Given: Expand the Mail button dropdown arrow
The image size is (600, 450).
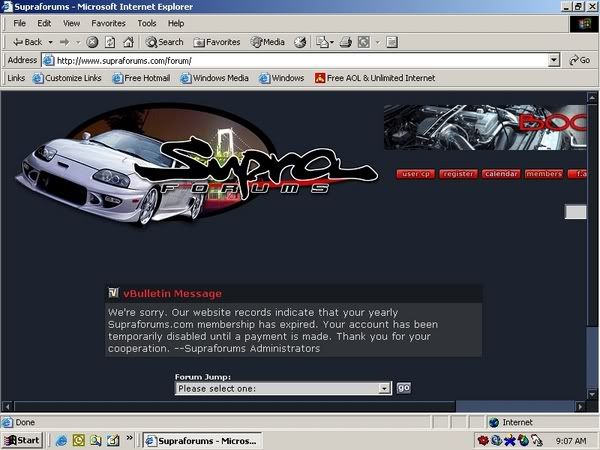Looking at the screenshot, I should pyautogui.click(x=332, y=42).
